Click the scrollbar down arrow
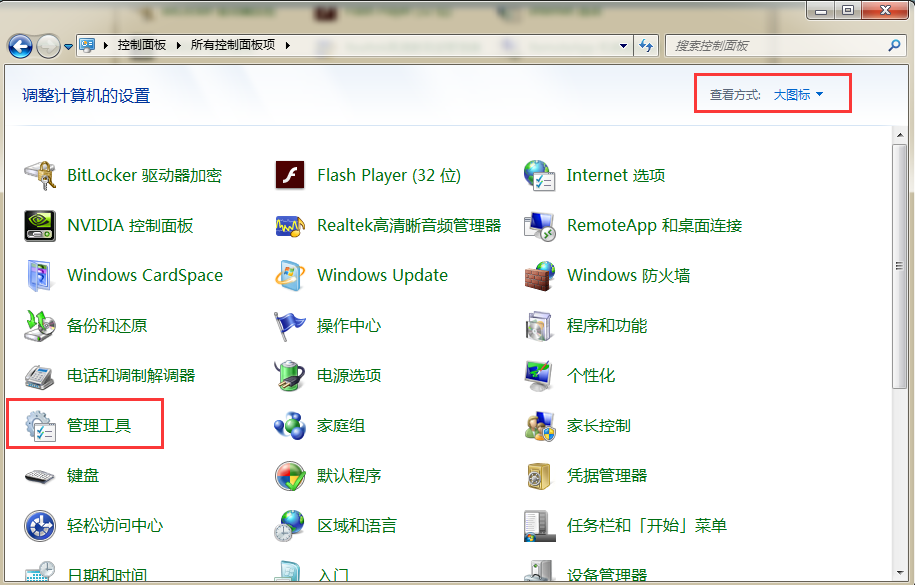This screenshot has width=915, height=585. (x=900, y=573)
